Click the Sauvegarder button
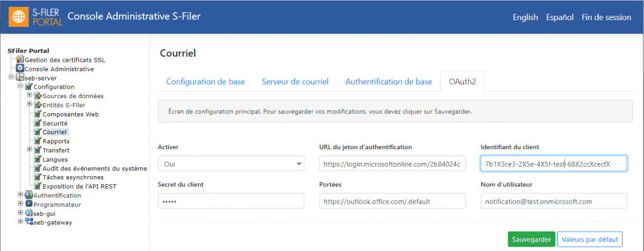 [x=531, y=240]
